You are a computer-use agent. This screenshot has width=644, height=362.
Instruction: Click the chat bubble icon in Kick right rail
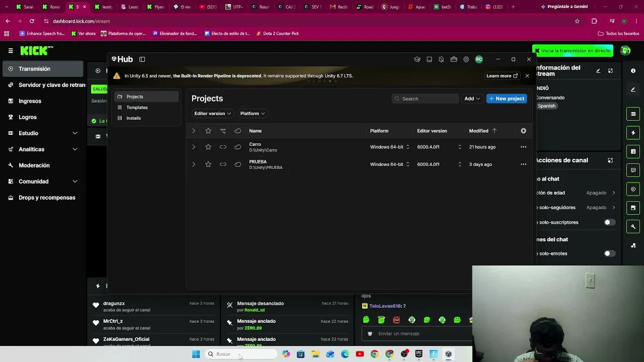[x=633, y=170]
